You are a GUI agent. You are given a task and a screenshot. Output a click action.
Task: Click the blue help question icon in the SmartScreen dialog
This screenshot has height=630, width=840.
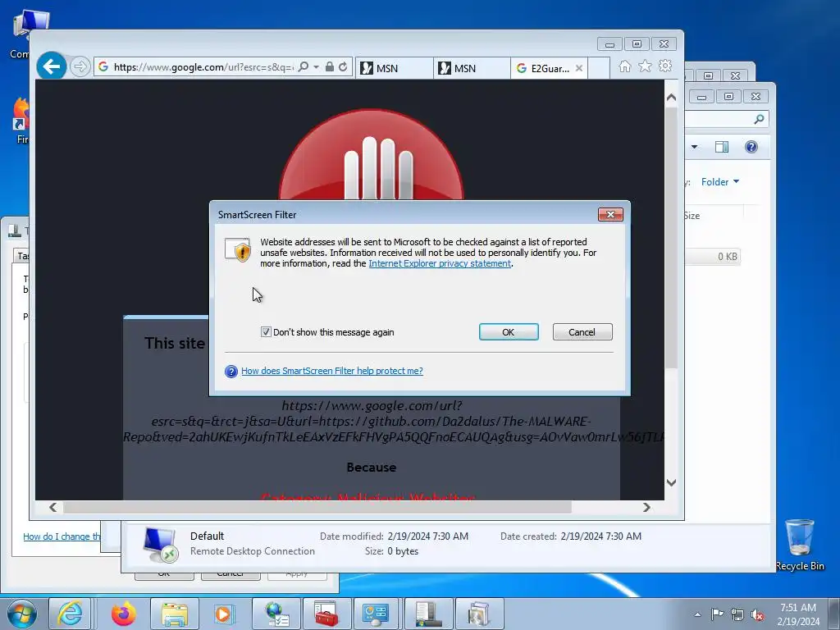point(231,372)
